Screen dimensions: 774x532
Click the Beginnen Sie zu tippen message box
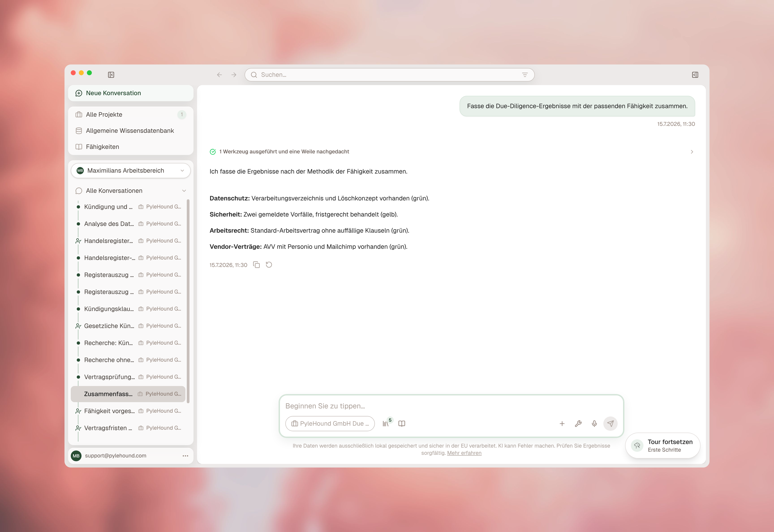451,406
